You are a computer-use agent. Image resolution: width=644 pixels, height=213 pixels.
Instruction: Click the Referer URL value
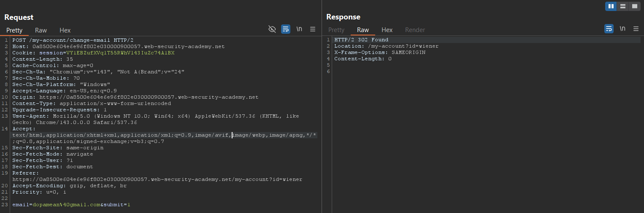coord(157,179)
